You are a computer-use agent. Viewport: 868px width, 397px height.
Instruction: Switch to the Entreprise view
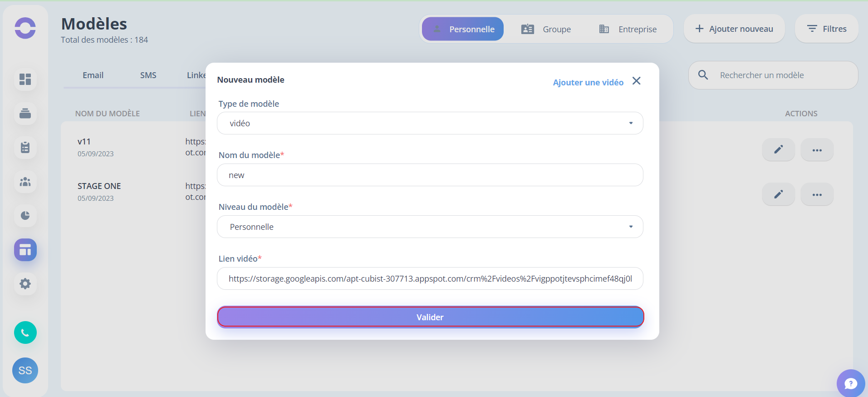pyautogui.click(x=628, y=29)
